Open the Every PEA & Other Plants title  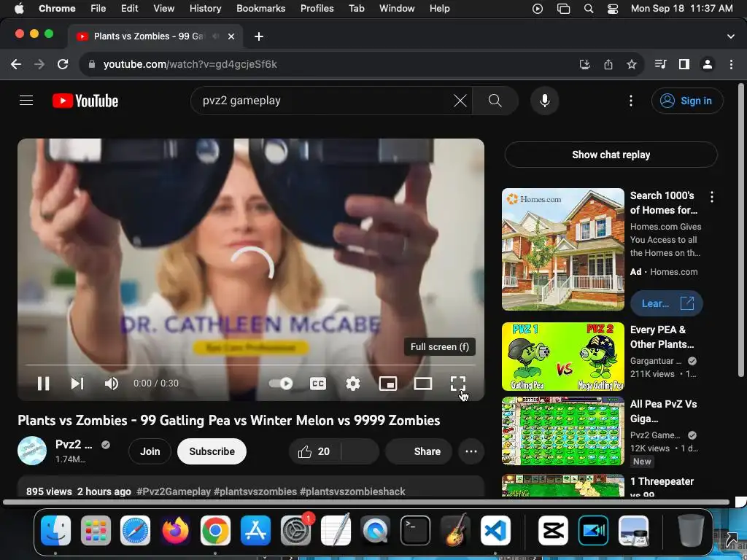[x=662, y=337]
